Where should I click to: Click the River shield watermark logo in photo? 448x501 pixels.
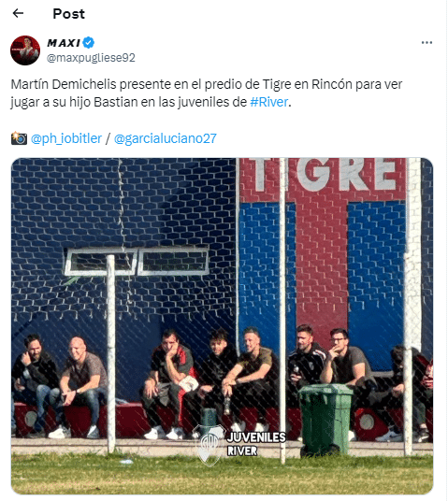point(210,445)
